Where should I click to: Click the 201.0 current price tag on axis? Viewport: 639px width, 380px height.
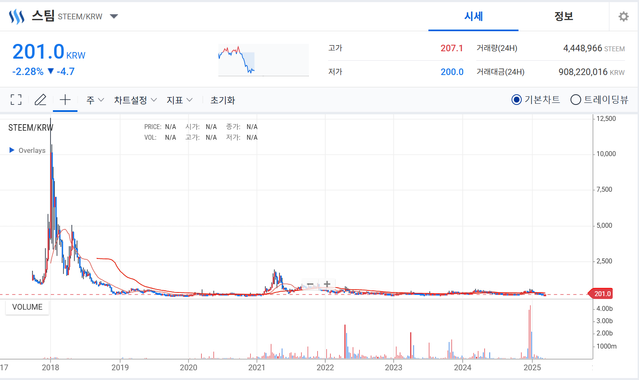coord(600,294)
